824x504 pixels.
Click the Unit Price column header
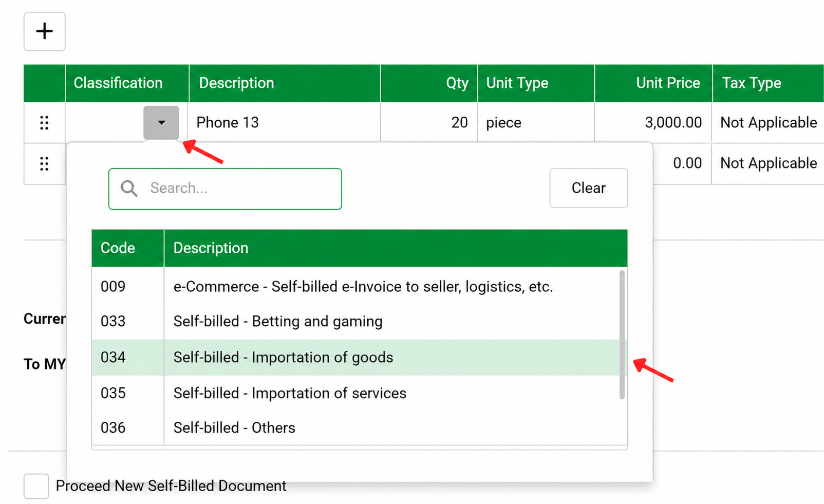click(x=653, y=83)
